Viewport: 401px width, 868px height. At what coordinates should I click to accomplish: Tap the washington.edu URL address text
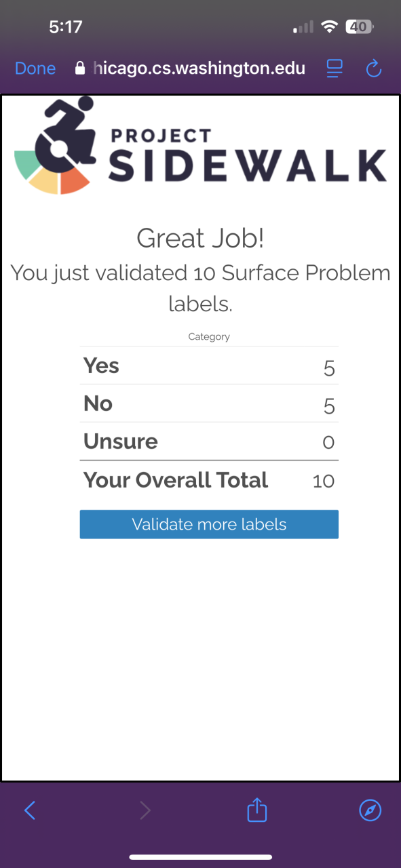tap(199, 68)
